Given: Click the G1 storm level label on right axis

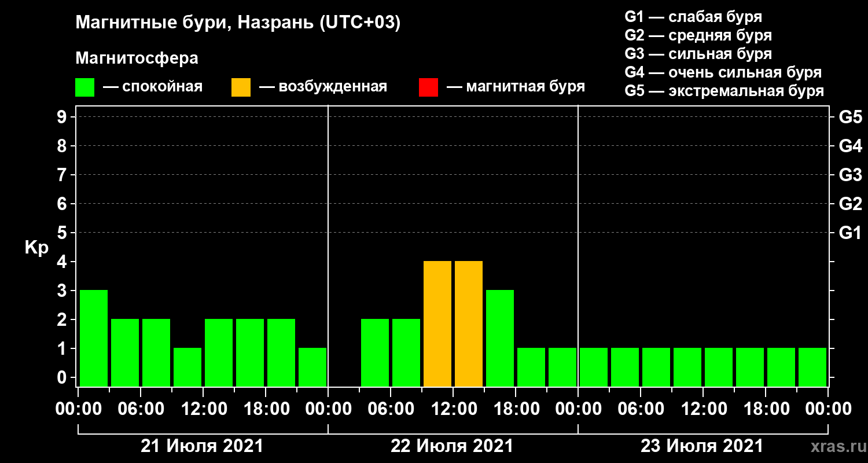Looking at the screenshot, I should coord(850,233).
